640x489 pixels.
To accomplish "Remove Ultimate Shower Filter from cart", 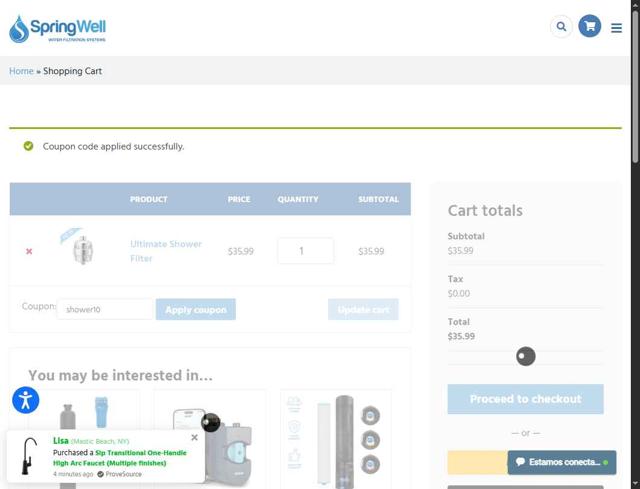I will (29, 251).
